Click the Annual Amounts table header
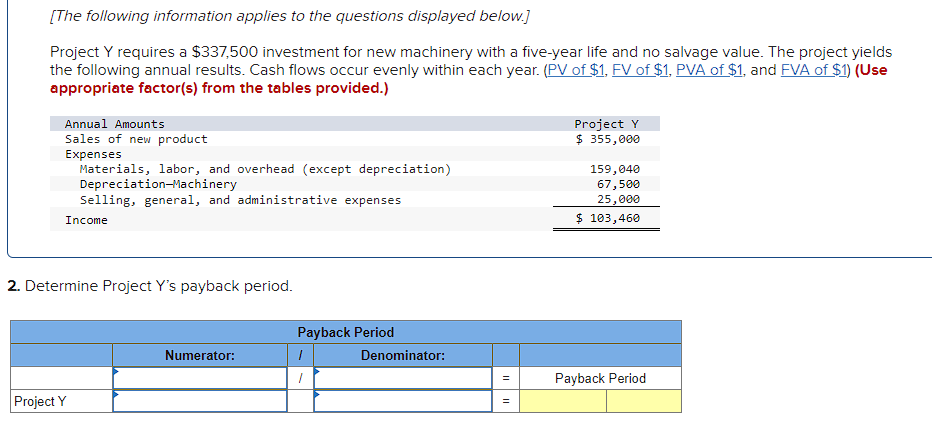Viewport: 932px width, 445px height. (115, 124)
